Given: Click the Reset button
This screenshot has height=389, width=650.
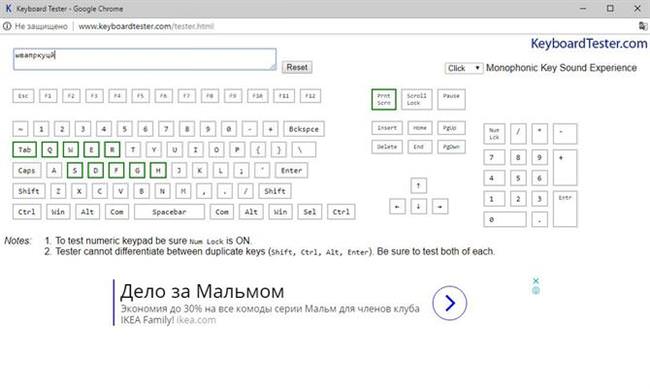Looking at the screenshot, I should (x=297, y=67).
